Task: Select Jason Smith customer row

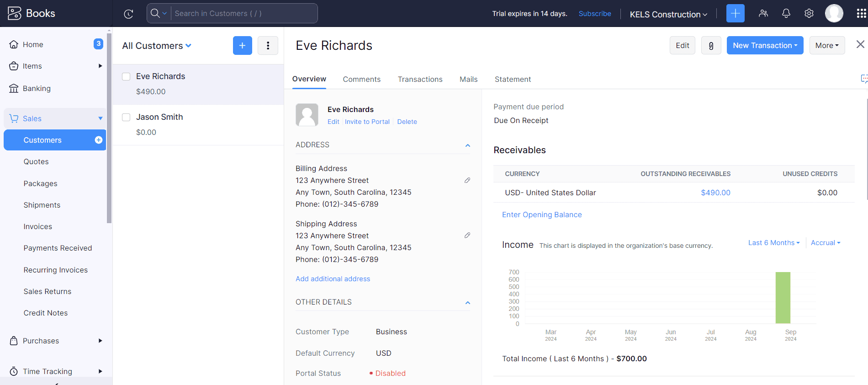Action: (198, 125)
